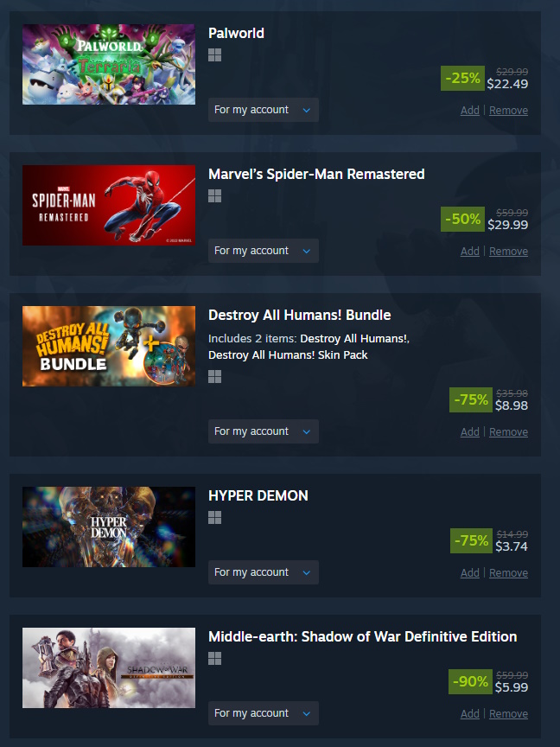Remove Marvel's Spider-Man Remastered from cart
560x747 pixels.
[508, 251]
